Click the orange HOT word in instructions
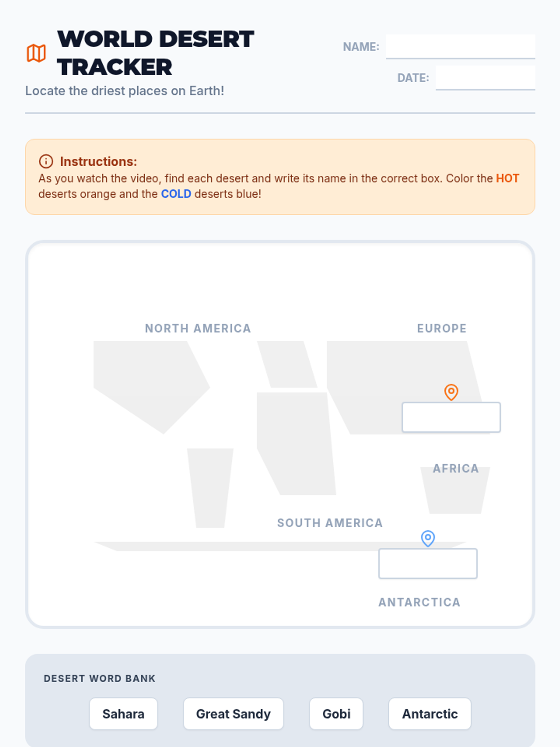The image size is (560, 747). click(507, 178)
